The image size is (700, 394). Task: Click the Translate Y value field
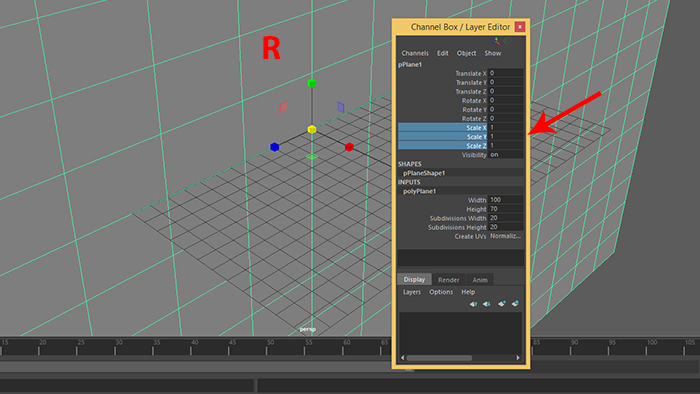pos(505,82)
